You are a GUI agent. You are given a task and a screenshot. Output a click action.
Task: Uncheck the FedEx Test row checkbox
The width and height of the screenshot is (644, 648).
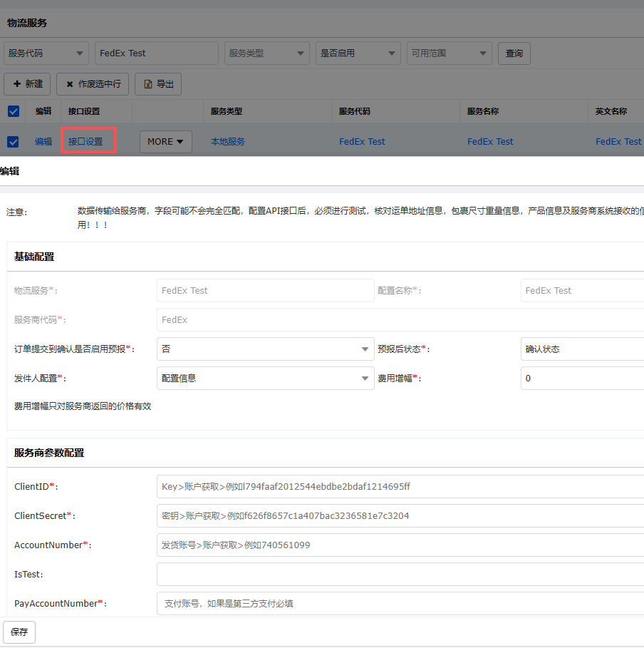click(13, 142)
